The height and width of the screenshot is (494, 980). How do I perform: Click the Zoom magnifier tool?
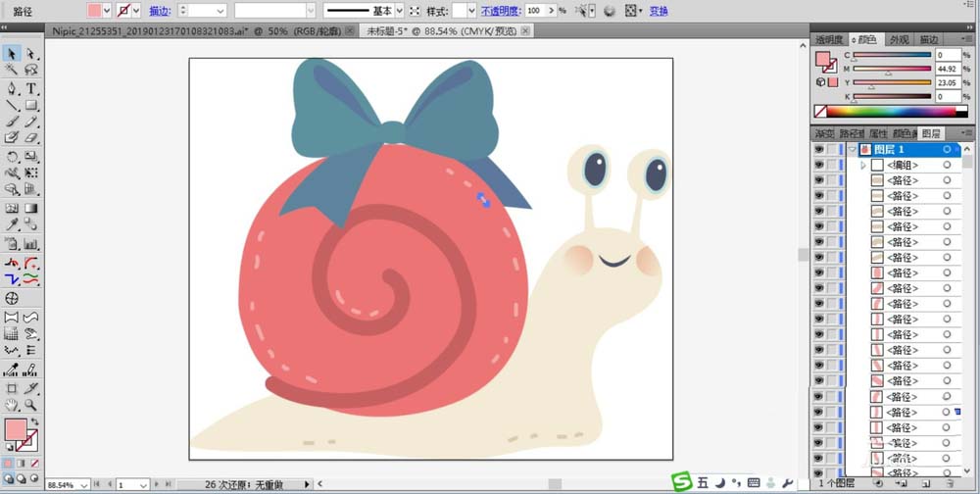pyautogui.click(x=31, y=404)
